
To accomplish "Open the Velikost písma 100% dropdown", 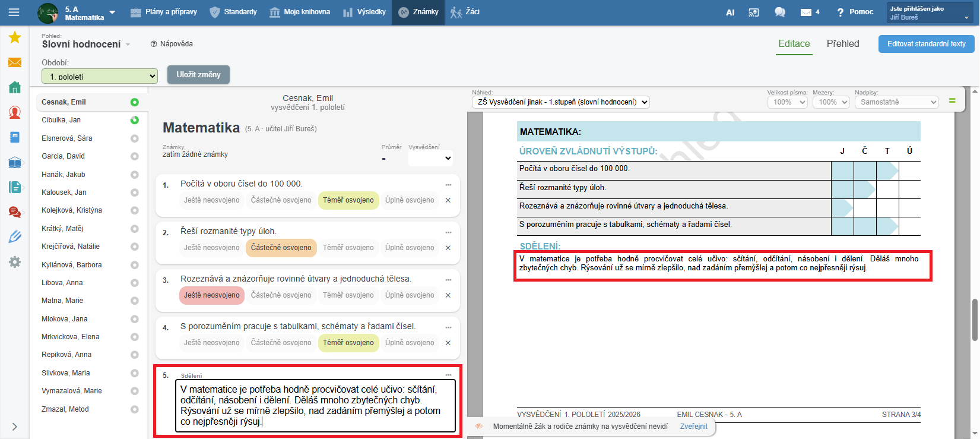I will tap(787, 102).
